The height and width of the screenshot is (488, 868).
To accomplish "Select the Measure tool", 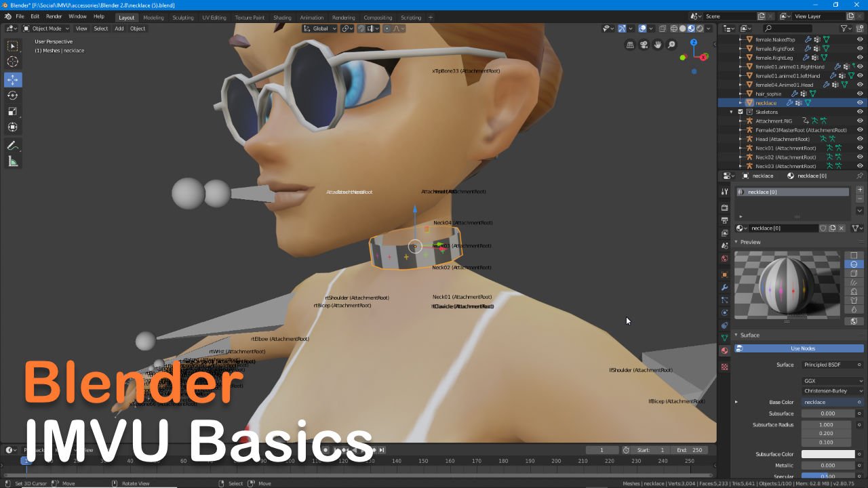I will pyautogui.click(x=13, y=161).
